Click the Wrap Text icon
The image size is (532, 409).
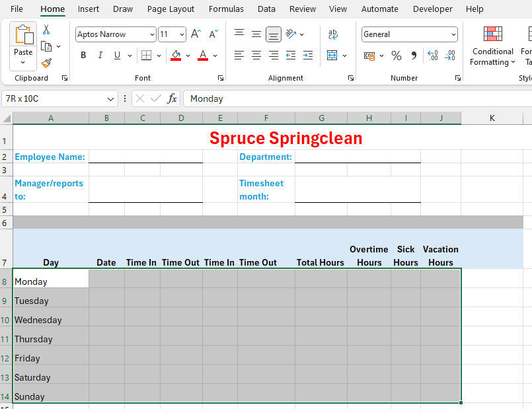pos(333,34)
